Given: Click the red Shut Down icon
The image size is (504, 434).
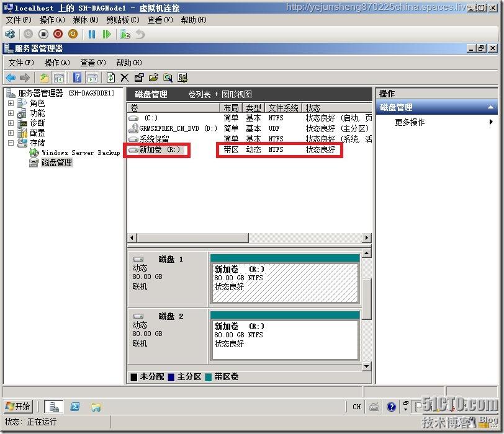Looking at the screenshot, I should 58,33.
